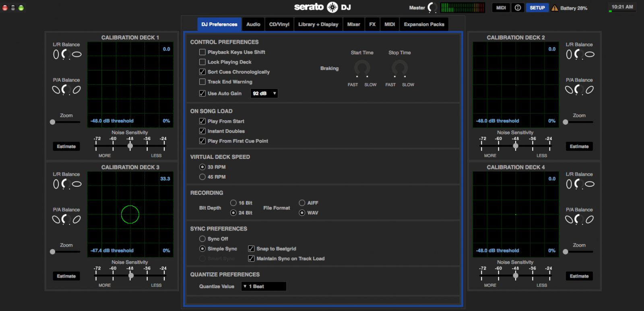Click the Master level meter
The width and height of the screenshot is (644, 311).
click(x=462, y=8)
